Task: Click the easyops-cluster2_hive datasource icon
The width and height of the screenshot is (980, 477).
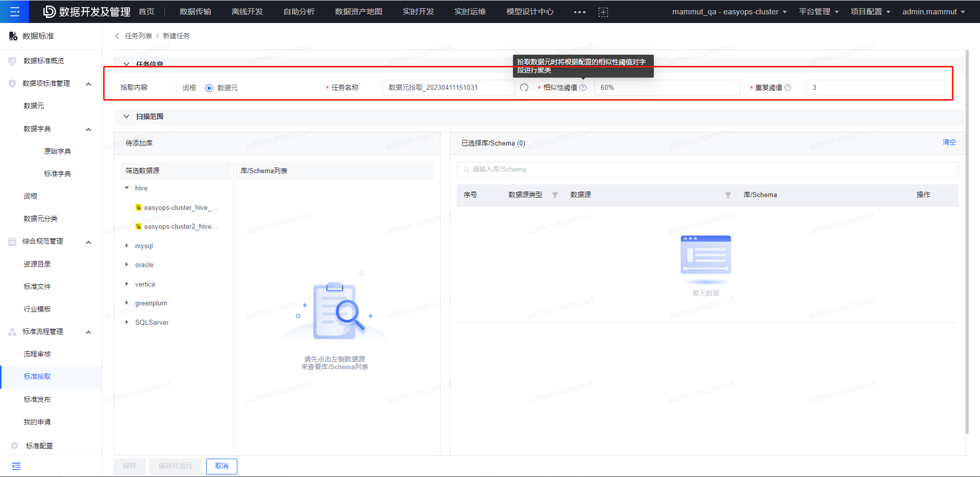Action: (138, 226)
